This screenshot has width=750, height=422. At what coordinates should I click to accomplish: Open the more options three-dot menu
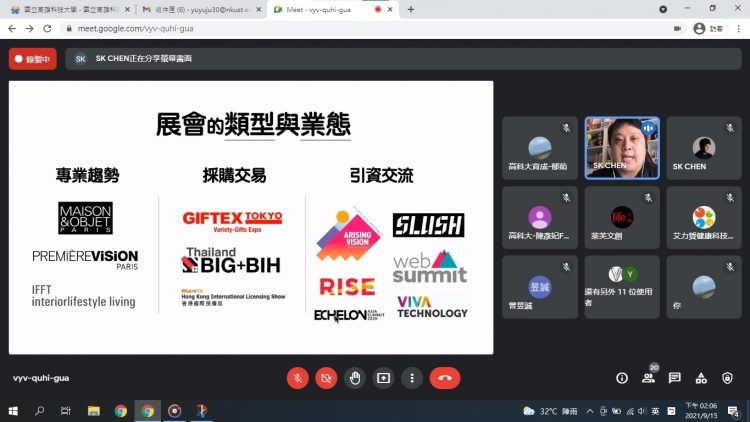click(411, 378)
